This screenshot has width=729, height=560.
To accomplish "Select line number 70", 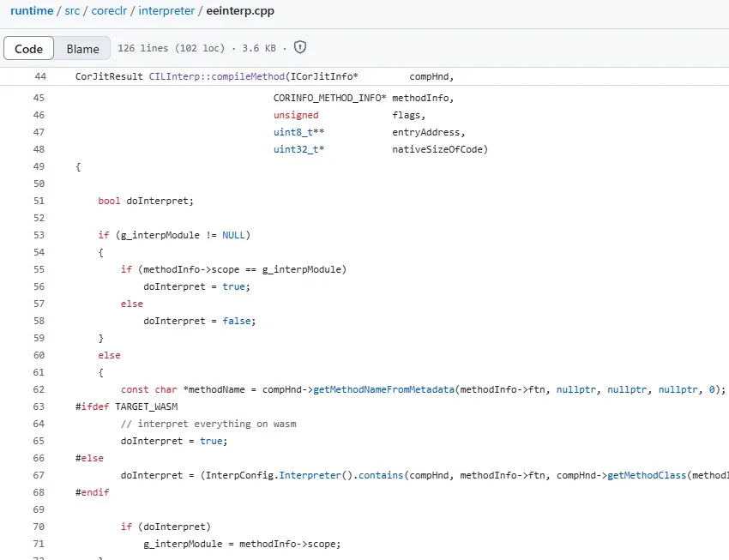I will (x=39, y=527).
